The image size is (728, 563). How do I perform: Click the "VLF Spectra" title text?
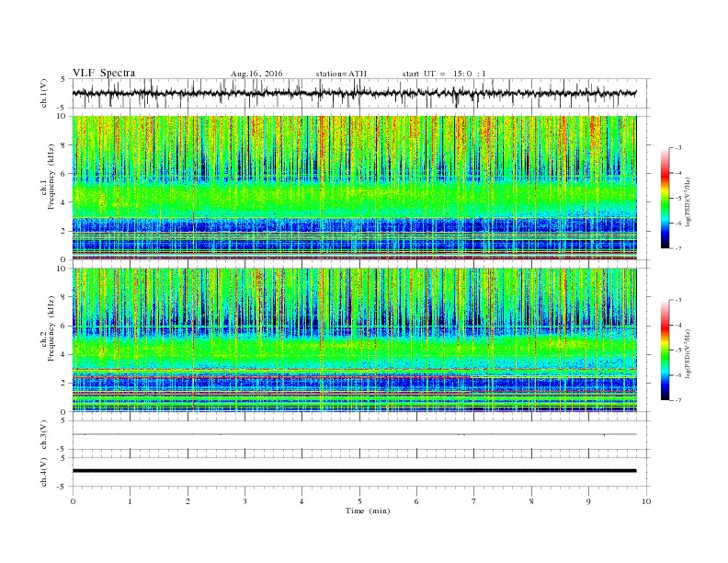(104, 73)
